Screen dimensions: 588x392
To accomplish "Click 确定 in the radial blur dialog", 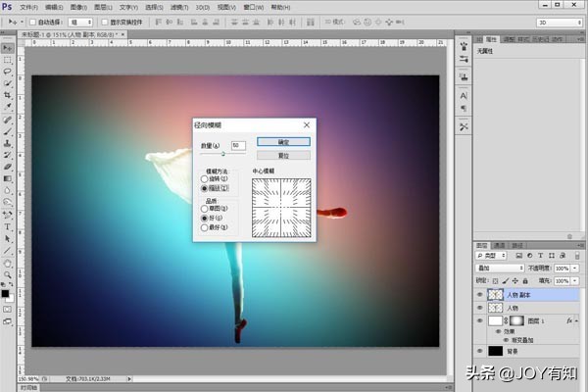I will point(283,142).
